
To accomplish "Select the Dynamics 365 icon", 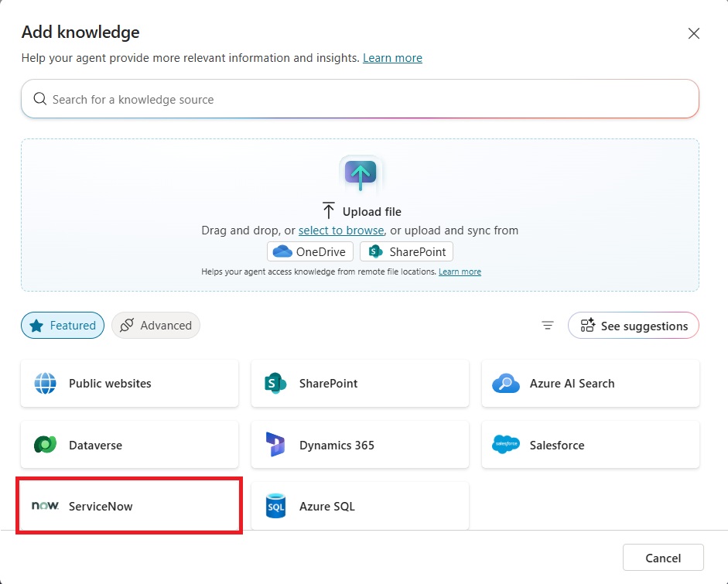I will coord(275,445).
